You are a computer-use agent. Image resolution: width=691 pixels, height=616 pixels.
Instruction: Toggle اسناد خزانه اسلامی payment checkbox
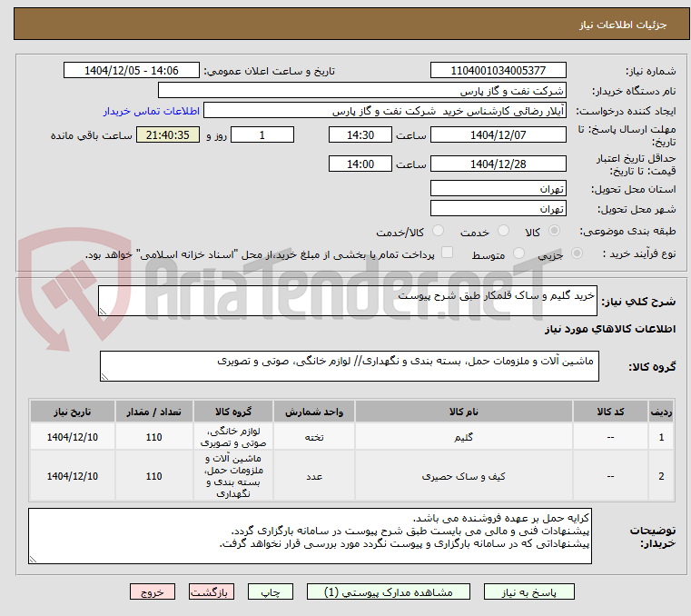click(448, 253)
